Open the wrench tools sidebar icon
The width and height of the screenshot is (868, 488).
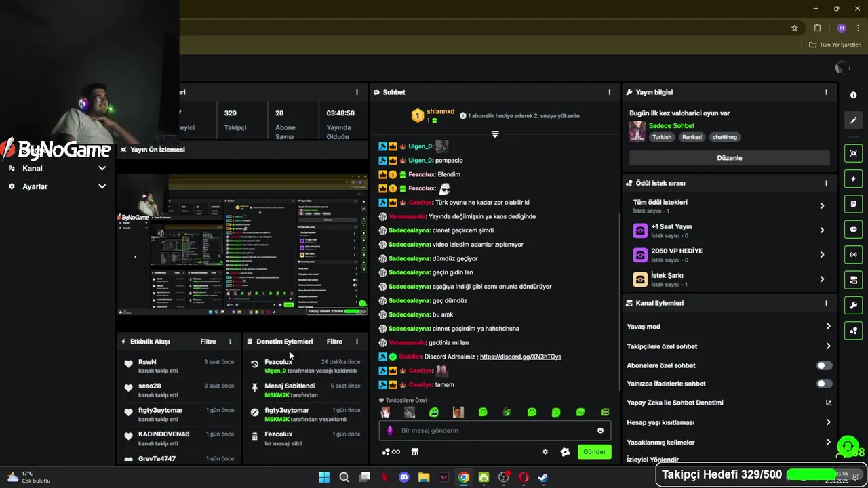853,305
